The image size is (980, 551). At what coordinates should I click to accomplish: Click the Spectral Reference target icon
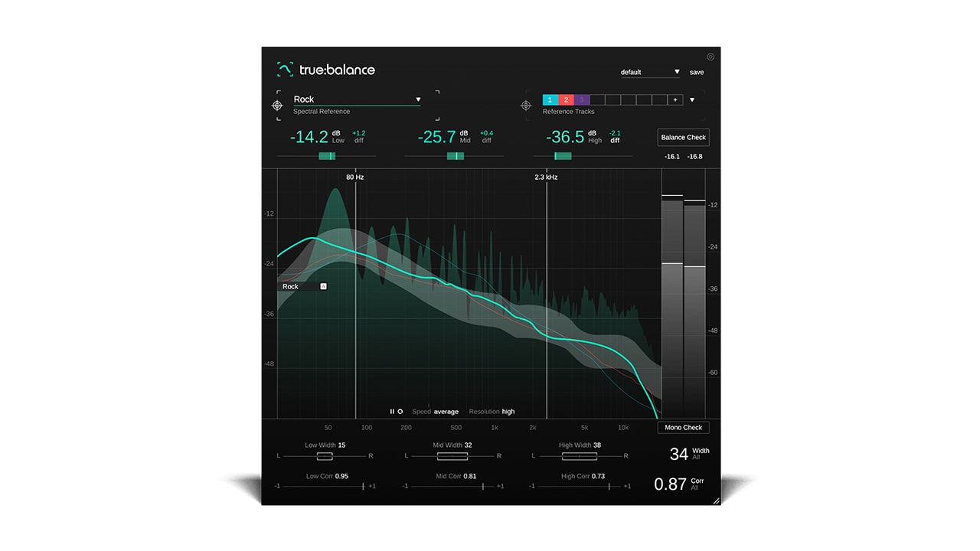point(277,105)
